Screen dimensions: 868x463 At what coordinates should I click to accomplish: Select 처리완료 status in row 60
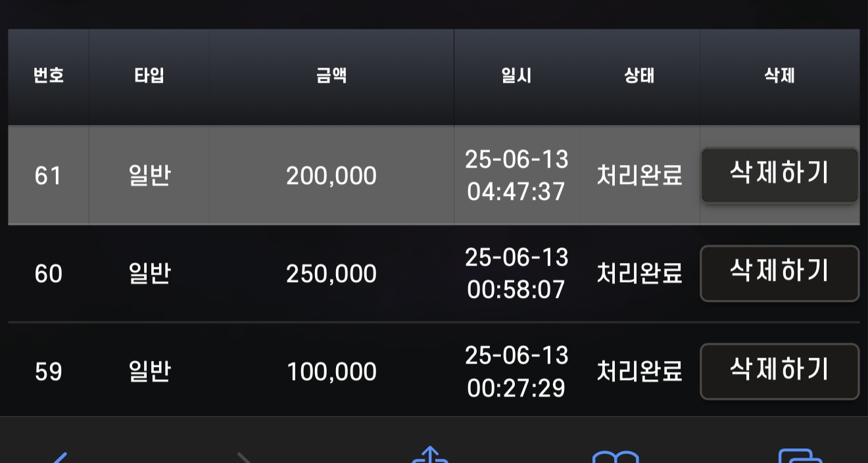point(639,274)
